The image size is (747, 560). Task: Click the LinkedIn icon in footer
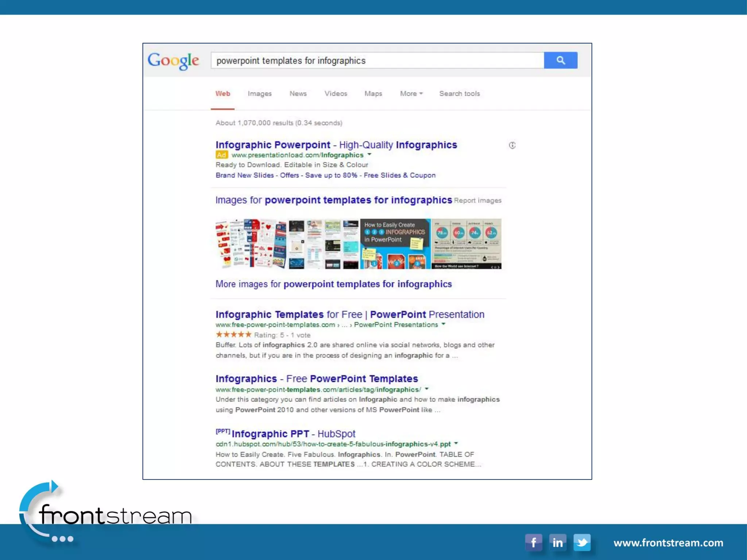[x=557, y=542]
